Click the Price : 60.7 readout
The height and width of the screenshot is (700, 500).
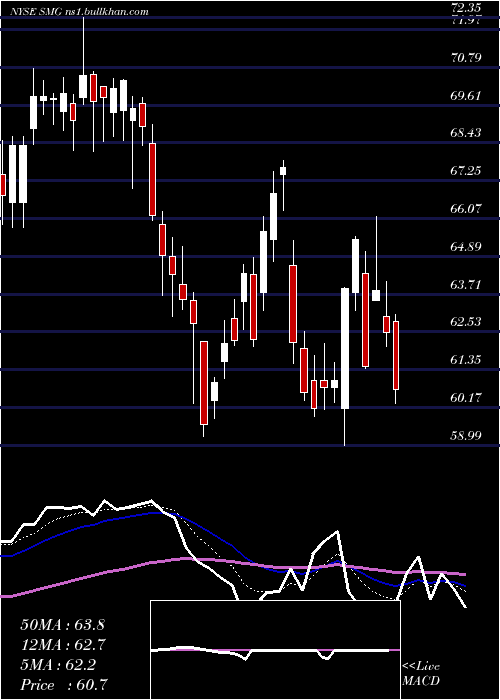(64, 685)
